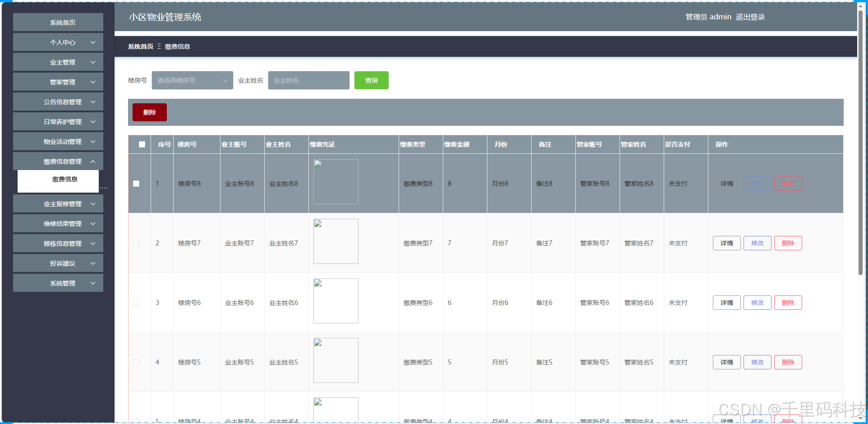868x424 pixels.
Task: Click 退出登录 to log out
Action: coord(750,17)
